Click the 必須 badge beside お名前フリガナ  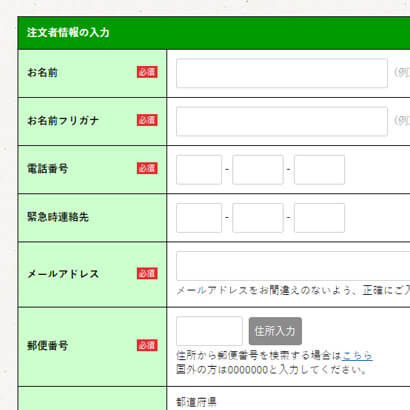pos(147,120)
